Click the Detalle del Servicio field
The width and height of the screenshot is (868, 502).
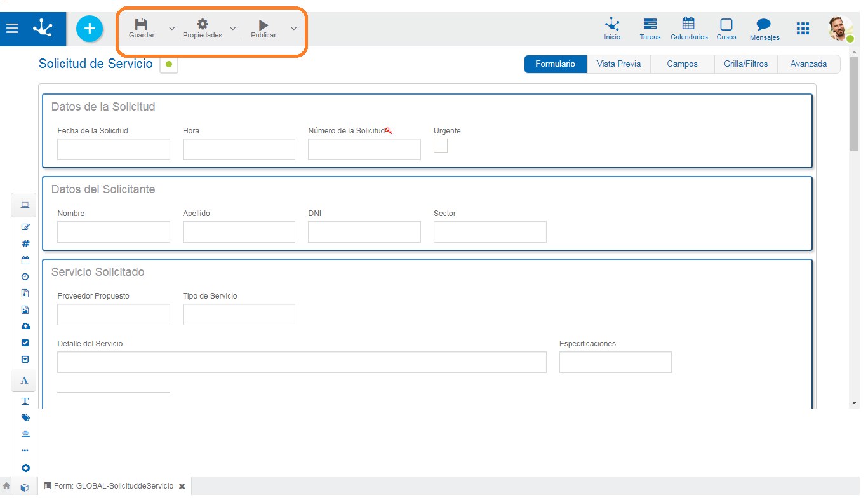tap(302, 362)
